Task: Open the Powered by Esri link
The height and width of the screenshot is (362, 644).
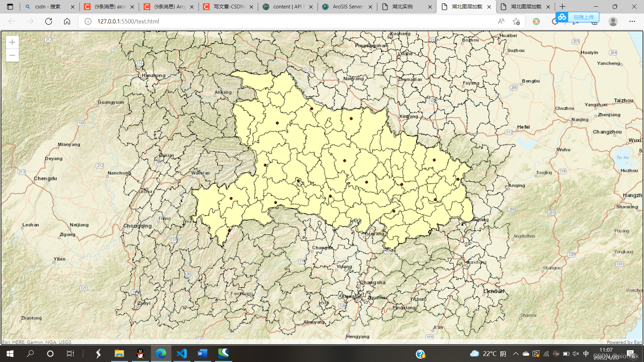Action: (x=624, y=342)
